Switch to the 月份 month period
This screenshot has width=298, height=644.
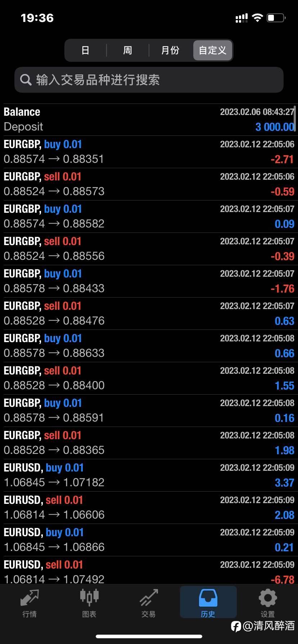point(170,50)
